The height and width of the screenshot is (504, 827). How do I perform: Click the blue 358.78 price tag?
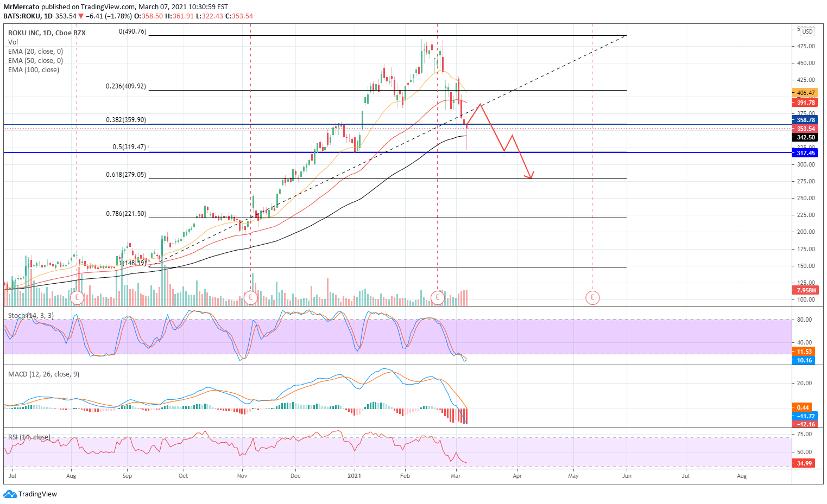805,120
